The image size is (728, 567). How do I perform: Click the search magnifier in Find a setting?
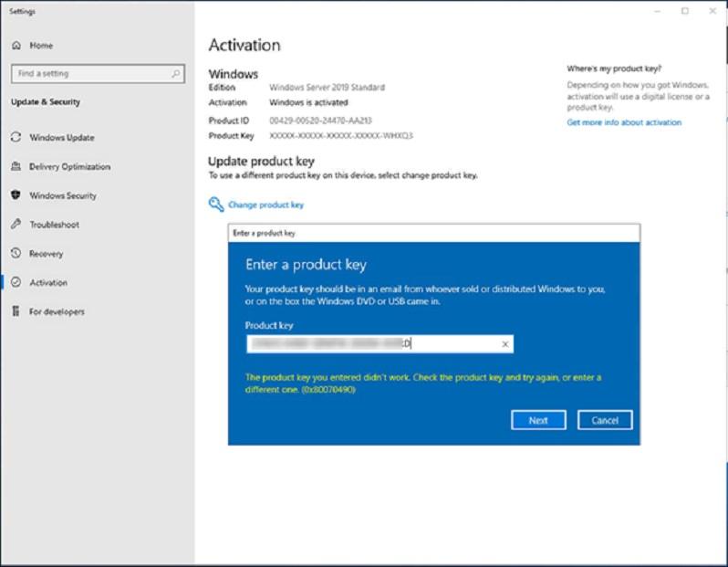(176, 74)
